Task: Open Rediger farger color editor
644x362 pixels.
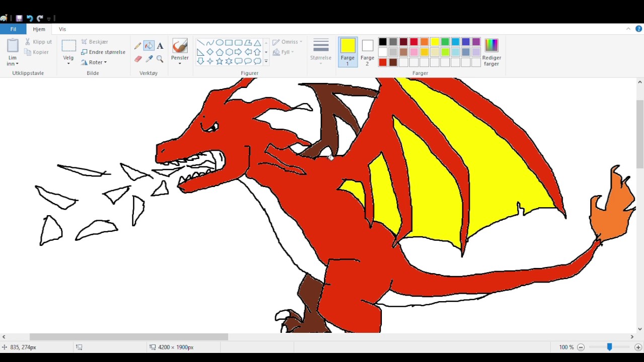Action: click(x=491, y=52)
